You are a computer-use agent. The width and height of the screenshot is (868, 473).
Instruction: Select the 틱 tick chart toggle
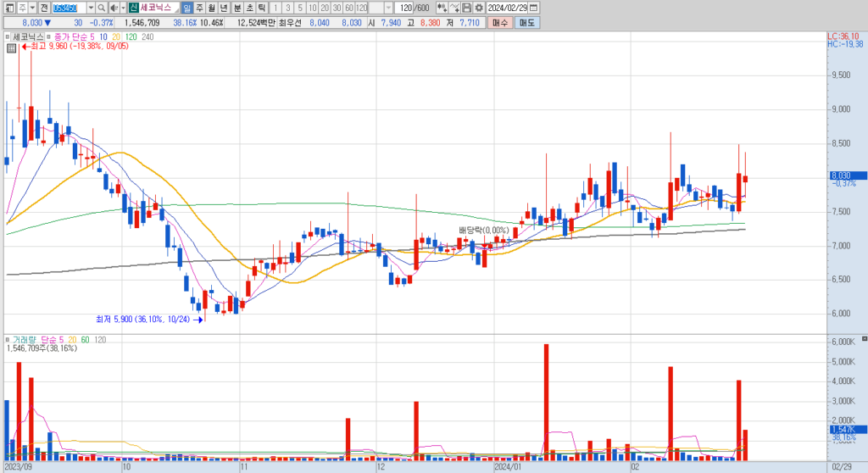click(261, 8)
